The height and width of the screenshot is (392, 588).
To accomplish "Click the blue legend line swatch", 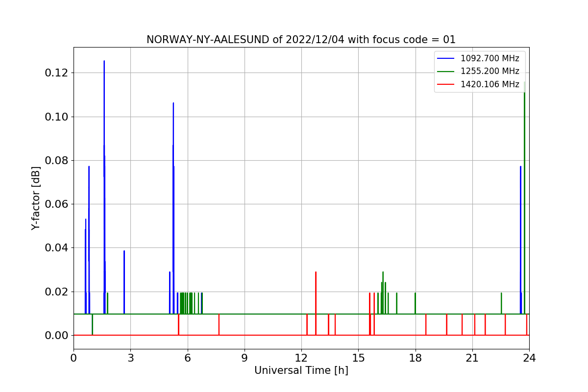I will tap(446, 59).
